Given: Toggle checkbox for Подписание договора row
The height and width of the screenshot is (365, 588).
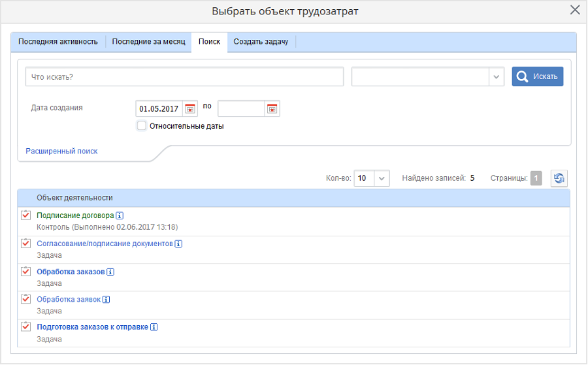Looking at the screenshot, I should tap(26, 215).
